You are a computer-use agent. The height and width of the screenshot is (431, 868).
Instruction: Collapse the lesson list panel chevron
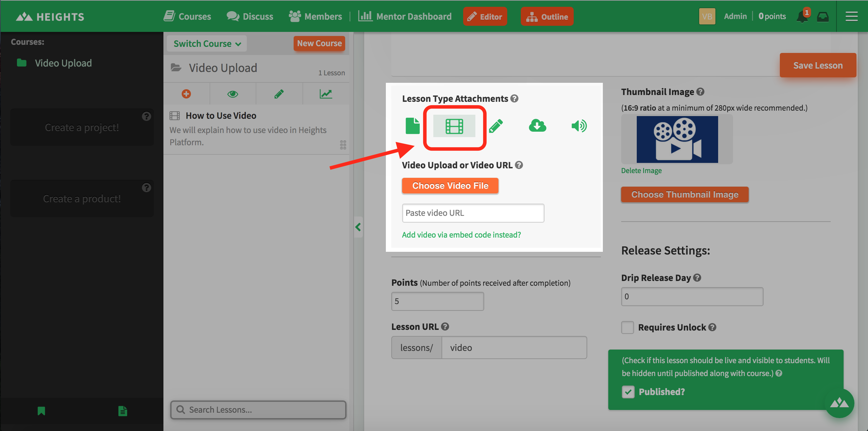pos(358,227)
